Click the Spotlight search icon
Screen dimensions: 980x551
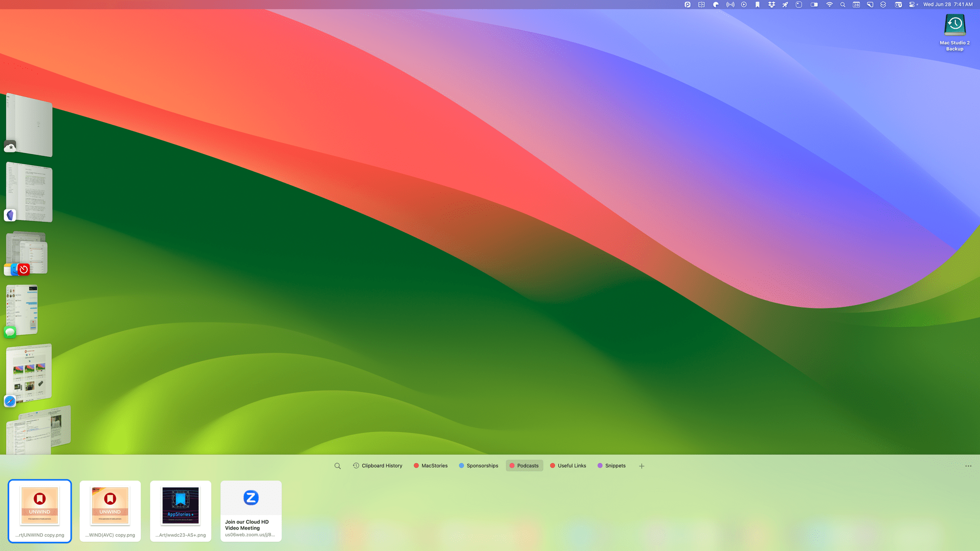pyautogui.click(x=842, y=5)
